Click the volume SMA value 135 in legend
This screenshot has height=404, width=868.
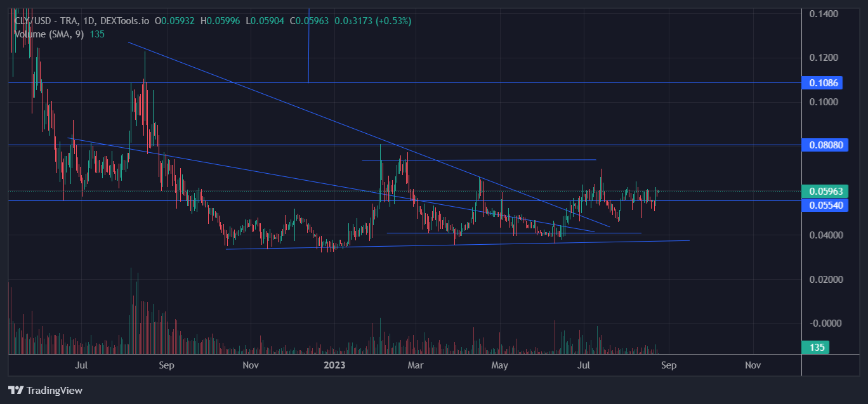tap(97, 34)
